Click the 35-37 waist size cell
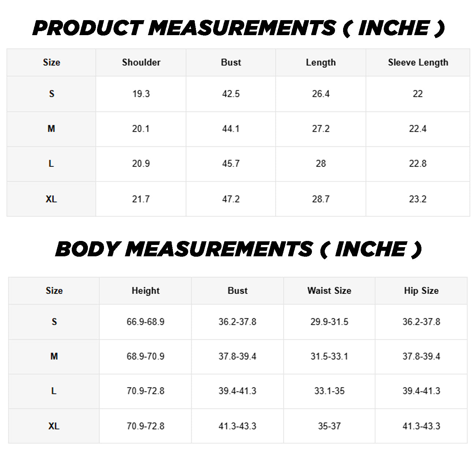The width and height of the screenshot is (476, 476). tap(329, 426)
